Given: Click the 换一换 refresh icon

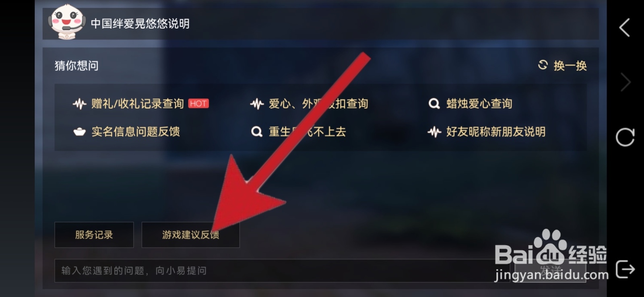Looking at the screenshot, I should tap(543, 65).
